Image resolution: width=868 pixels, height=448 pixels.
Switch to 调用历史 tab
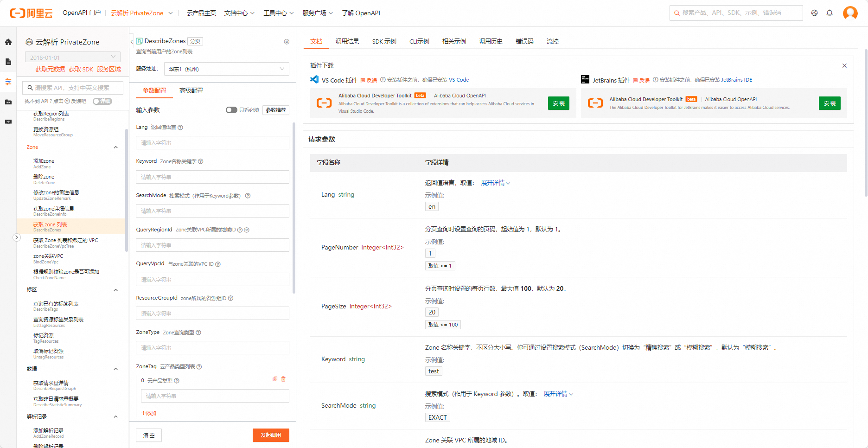click(491, 41)
